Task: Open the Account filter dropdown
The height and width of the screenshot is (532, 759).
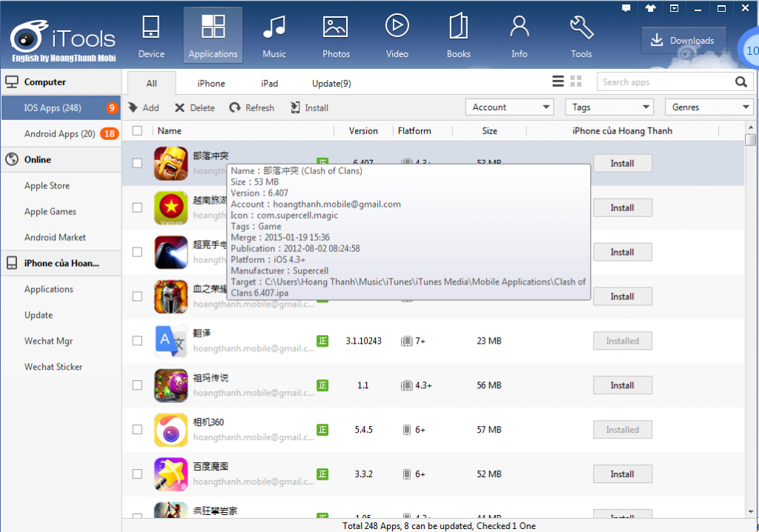Action: tap(509, 106)
